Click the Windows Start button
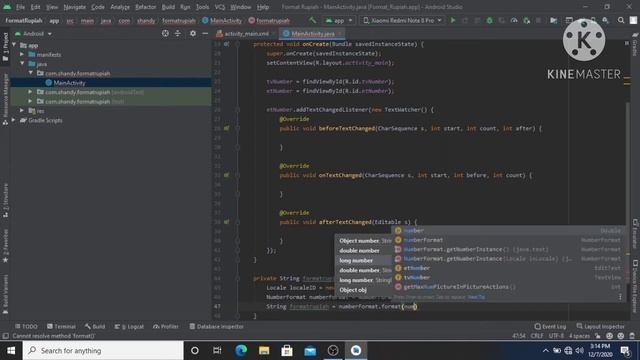 point(11,350)
